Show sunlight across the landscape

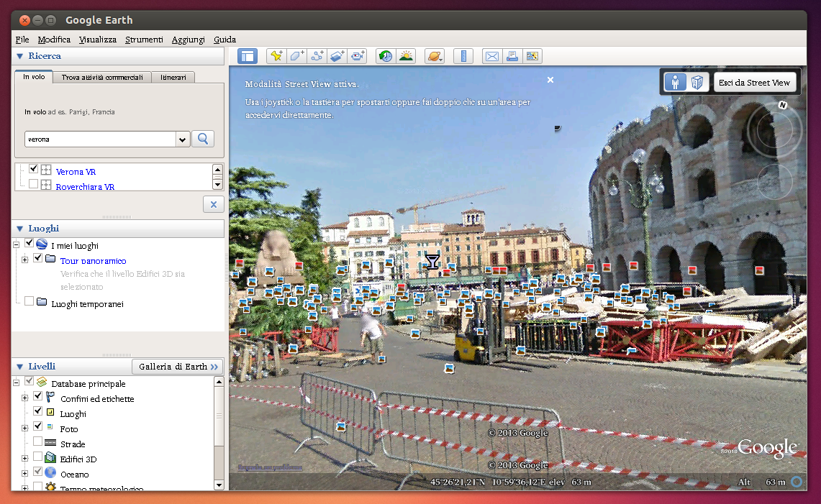[x=406, y=56]
